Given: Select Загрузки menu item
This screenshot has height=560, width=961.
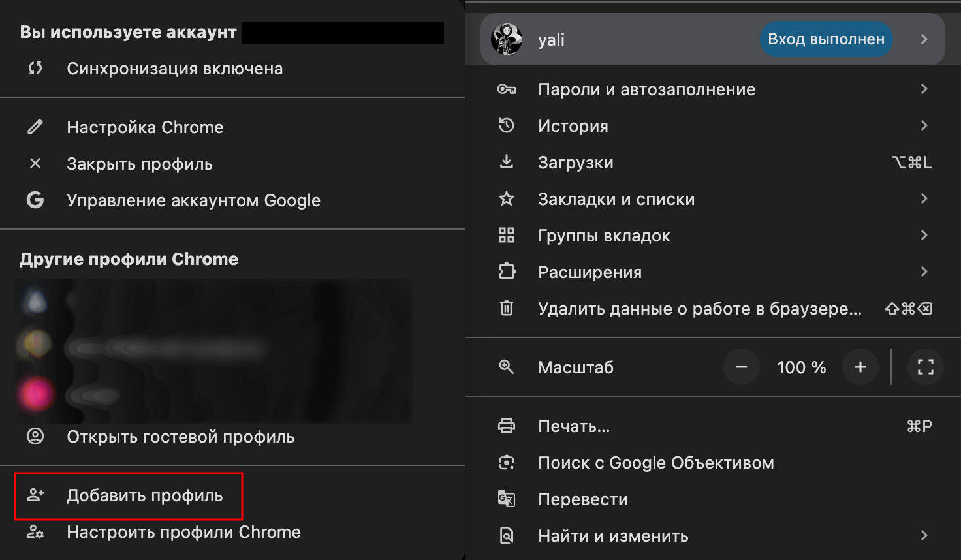Looking at the screenshot, I should [x=713, y=162].
